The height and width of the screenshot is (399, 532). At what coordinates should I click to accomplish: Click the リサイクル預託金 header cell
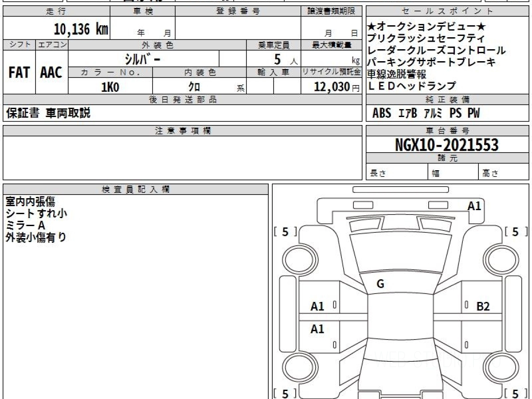(x=331, y=72)
